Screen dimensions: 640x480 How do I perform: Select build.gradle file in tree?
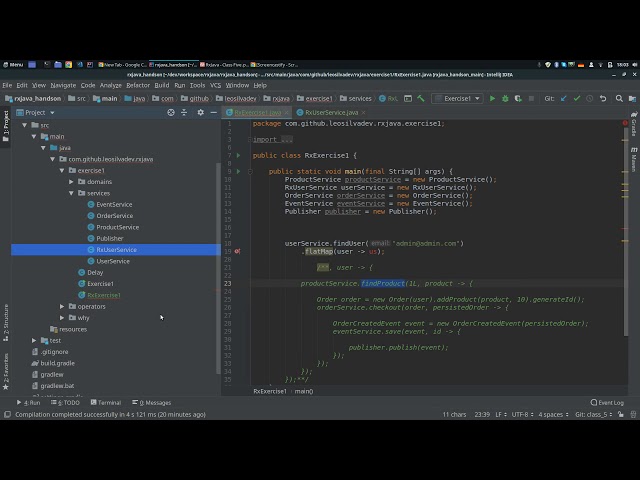coord(57,363)
